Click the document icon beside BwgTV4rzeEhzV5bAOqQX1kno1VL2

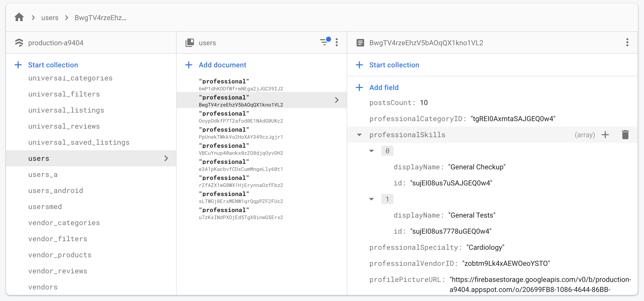point(360,43)
